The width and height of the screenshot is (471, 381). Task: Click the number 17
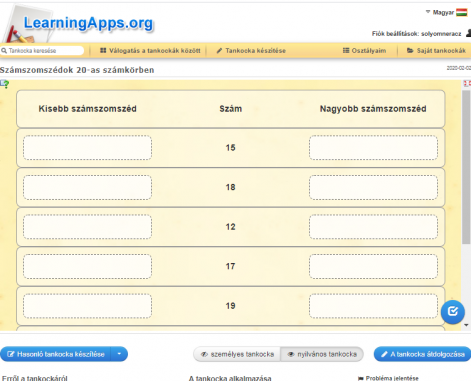tap(230, 266)
